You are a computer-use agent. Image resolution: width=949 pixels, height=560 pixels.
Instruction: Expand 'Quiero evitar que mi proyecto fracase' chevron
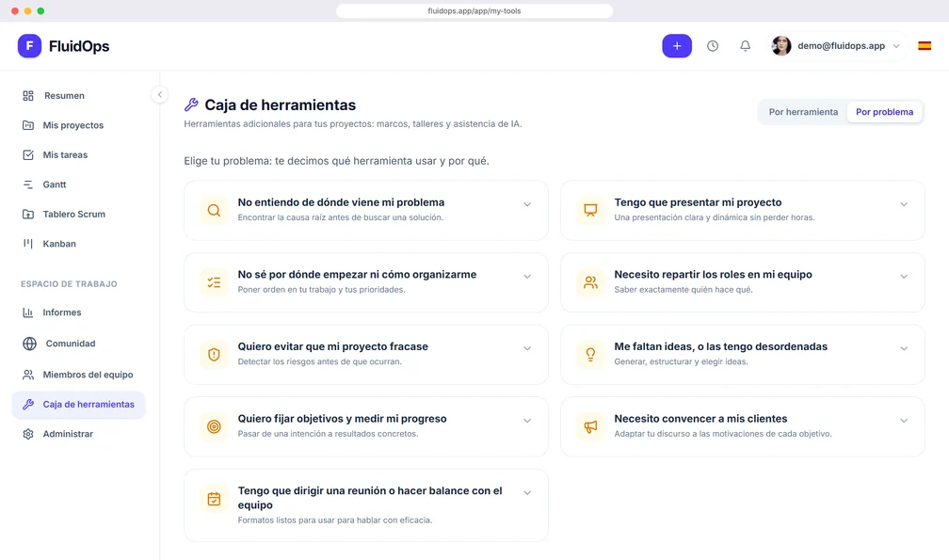527,348
